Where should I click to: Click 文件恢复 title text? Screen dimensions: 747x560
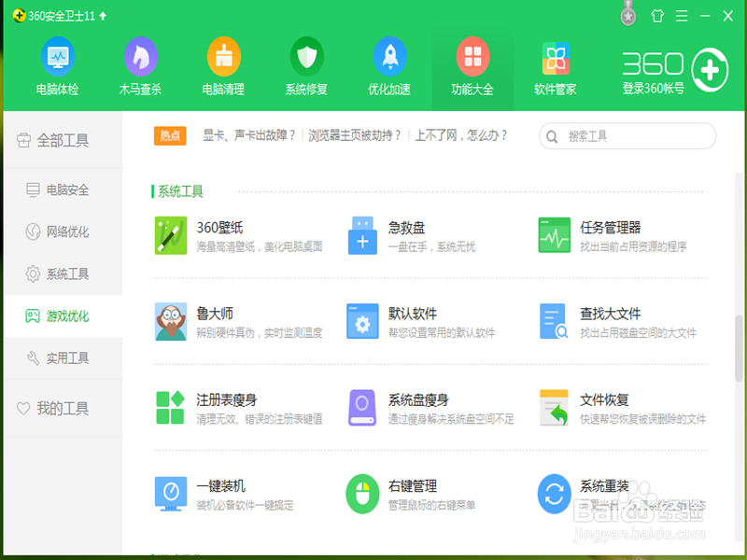[x=604, y=400]
